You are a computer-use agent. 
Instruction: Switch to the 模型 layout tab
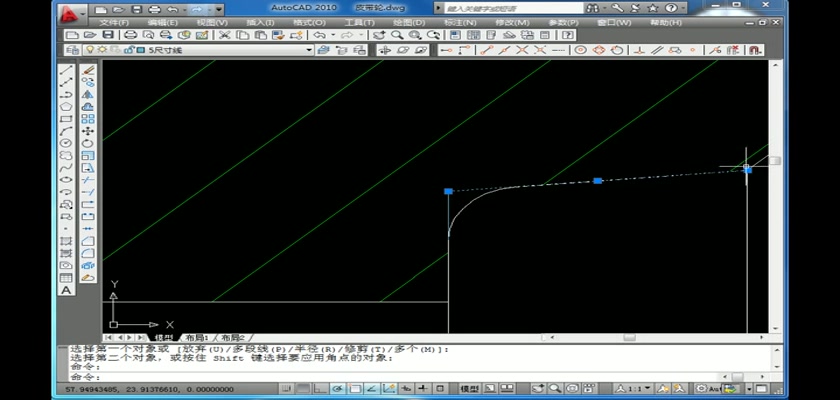[x=164, y=338]
